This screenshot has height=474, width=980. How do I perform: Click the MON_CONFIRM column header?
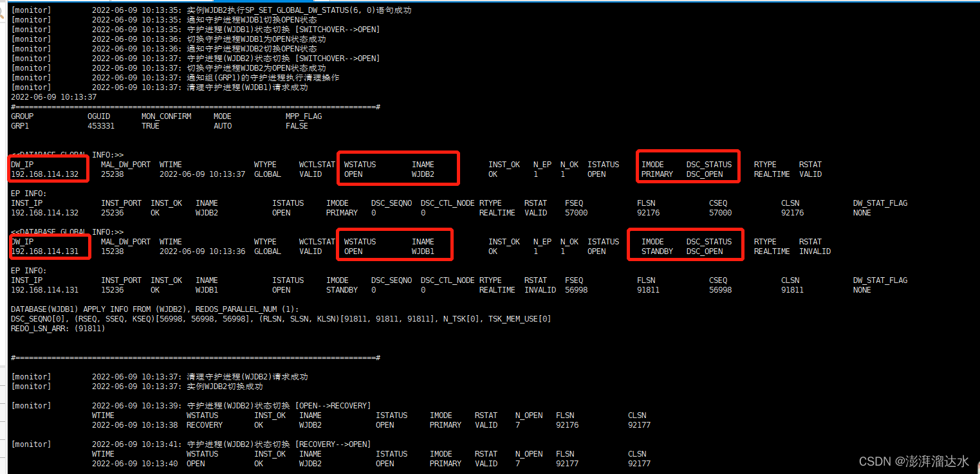(166, 116)
